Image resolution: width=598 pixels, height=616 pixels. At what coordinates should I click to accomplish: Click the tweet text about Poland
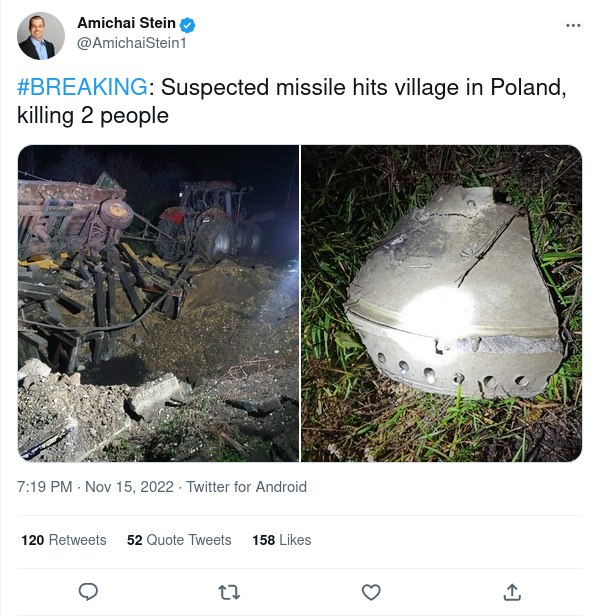[292, 101]
